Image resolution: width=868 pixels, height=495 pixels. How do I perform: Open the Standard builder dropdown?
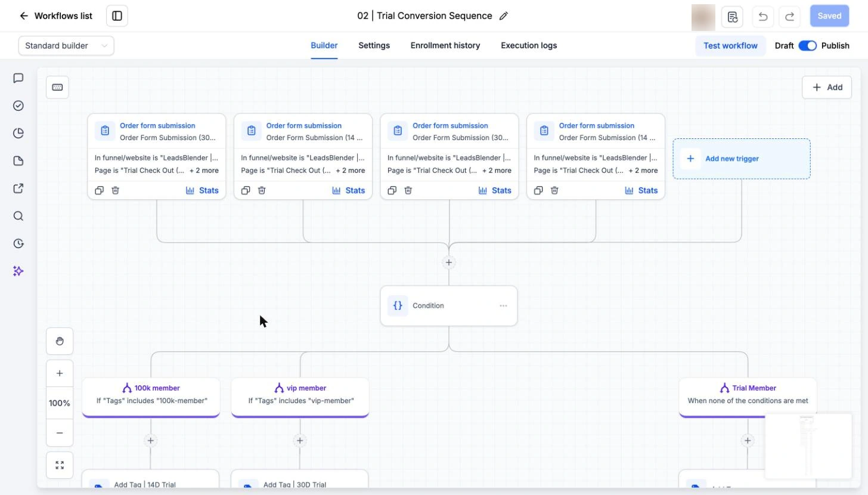(66, 46)
